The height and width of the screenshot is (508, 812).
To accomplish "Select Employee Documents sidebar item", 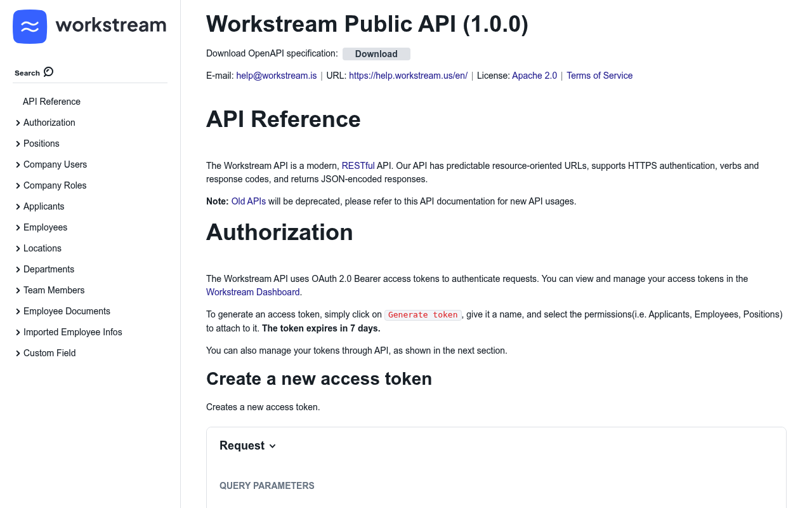I will pos(67,311).
